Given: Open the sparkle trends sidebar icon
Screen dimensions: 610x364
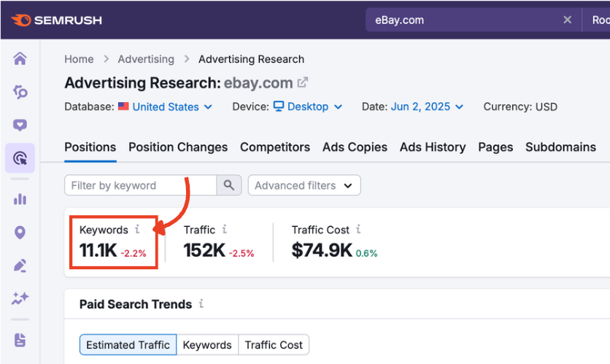Looking at the screenshot, I should point(20,298).
